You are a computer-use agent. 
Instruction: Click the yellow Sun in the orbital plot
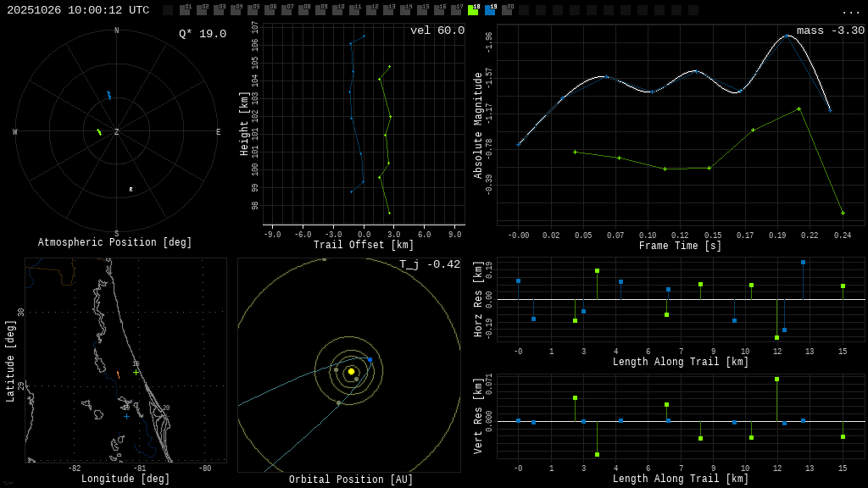[351, 371]
